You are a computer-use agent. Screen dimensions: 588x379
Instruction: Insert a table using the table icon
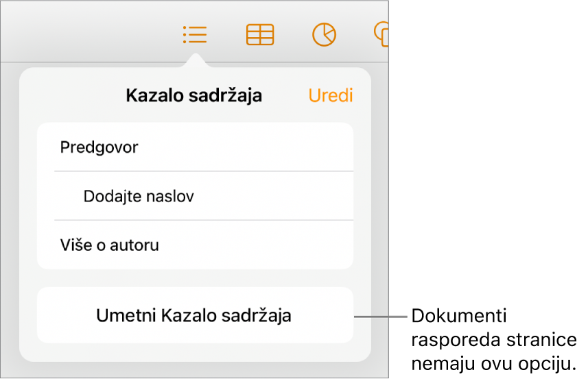[260, 35]
